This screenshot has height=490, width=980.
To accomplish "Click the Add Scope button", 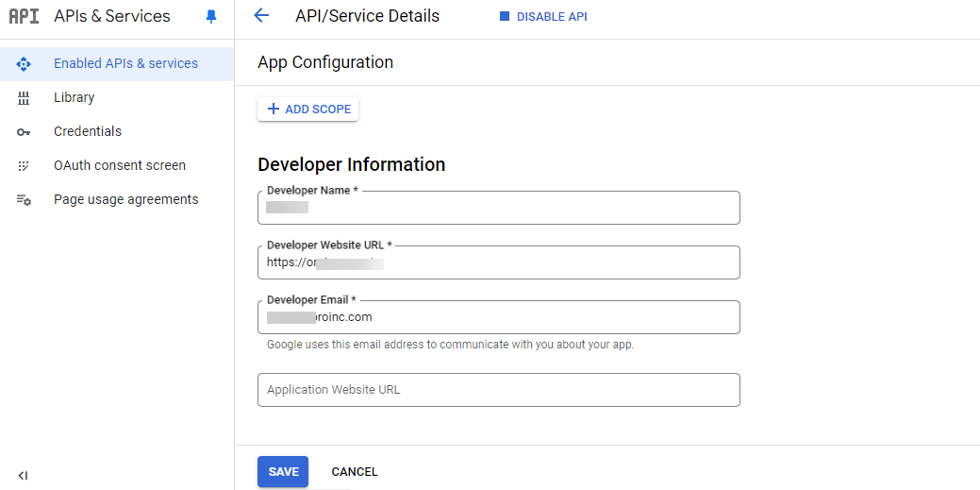I will coord(308,110).
